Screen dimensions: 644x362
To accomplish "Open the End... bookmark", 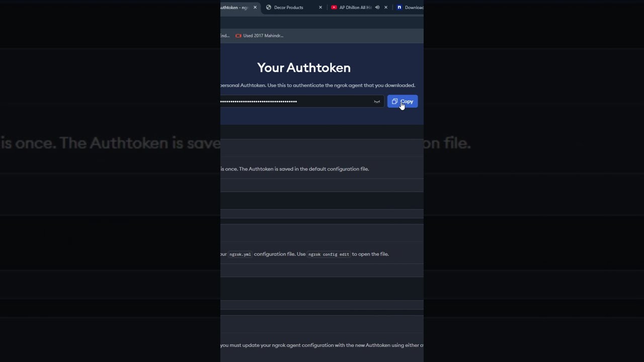I will click(x=225, y=36).
